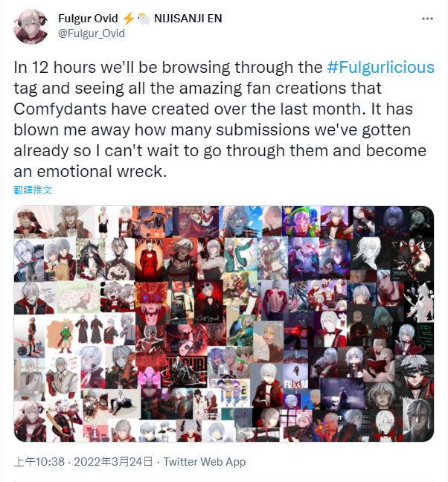
Task: Click Fulgur Ovid's profile avatar
Action: click(x=31, y=27)
